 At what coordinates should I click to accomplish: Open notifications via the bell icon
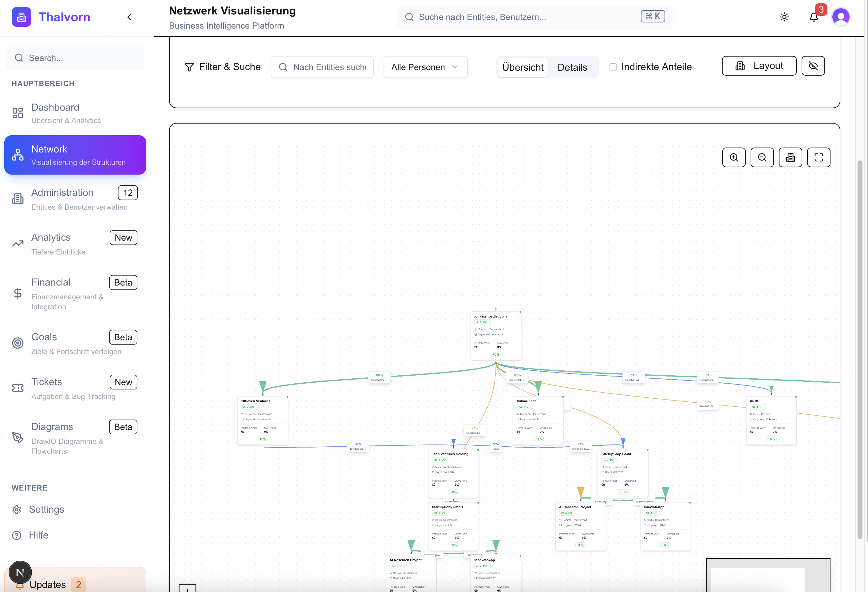814,17
